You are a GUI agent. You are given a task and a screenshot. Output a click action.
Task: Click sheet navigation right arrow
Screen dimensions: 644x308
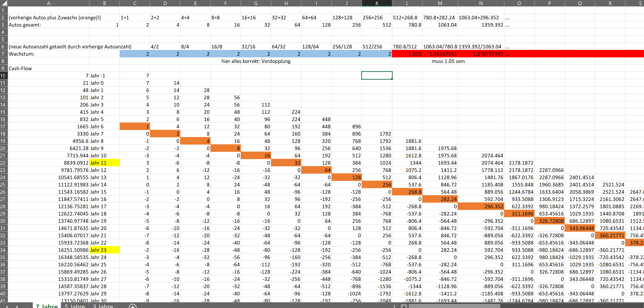pos(17,306)
